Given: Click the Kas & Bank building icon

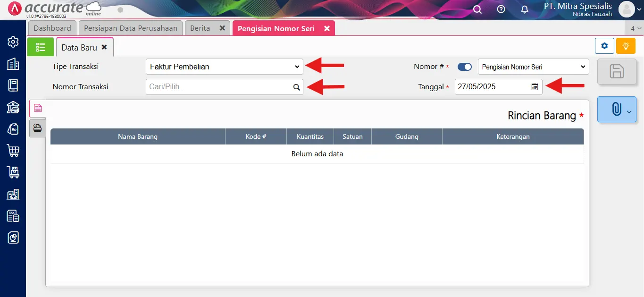Looking at the screenshot, I should pyautogui.click(x=12, y=107).
